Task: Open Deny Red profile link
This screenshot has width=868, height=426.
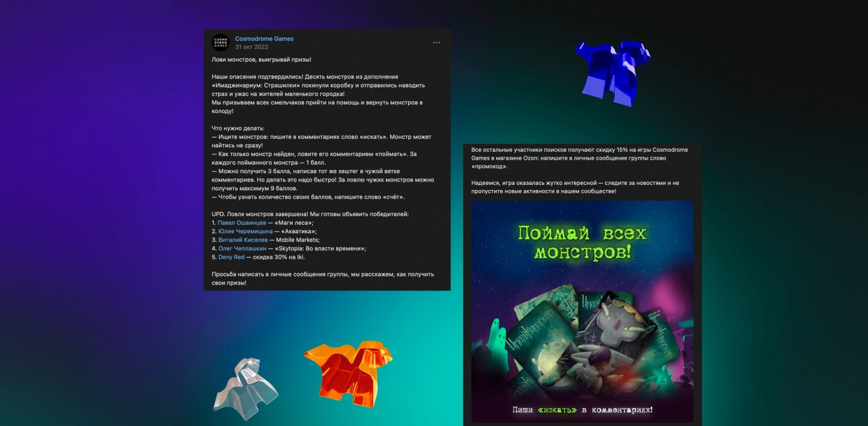Action: click(231, 257)
